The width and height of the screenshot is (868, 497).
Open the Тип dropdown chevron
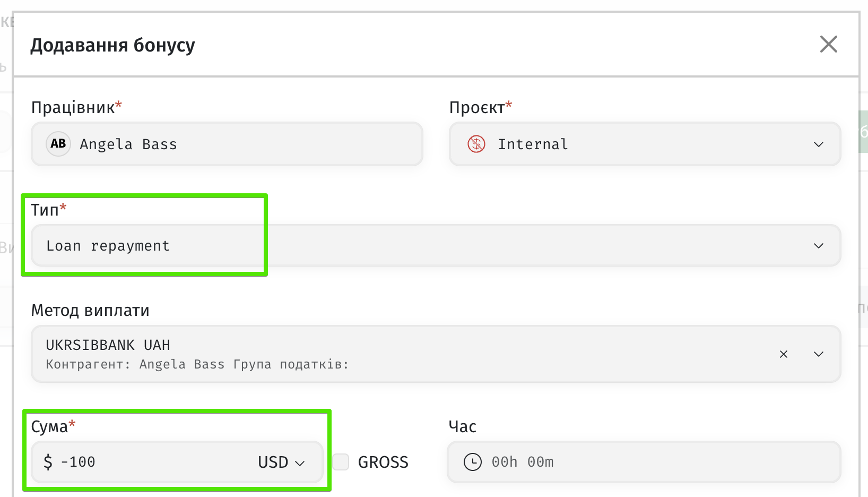(x=819, y=246)
